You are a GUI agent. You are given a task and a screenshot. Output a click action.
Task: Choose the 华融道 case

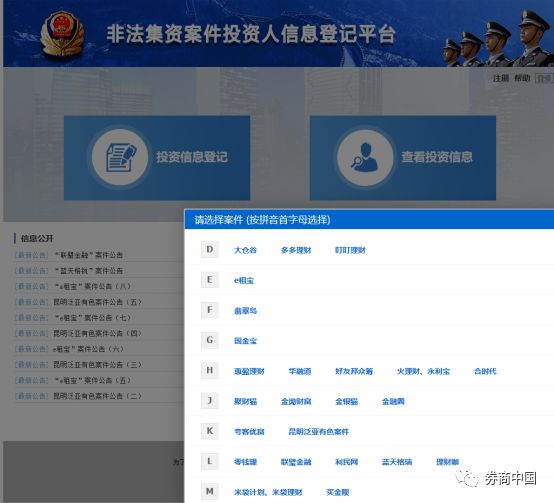click(300, 371)
